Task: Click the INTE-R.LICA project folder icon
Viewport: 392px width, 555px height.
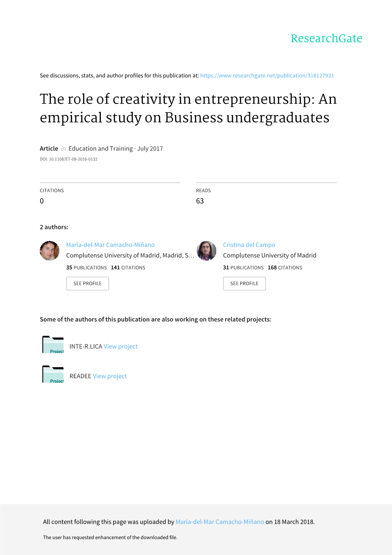Action: click(x=53, y=345)
